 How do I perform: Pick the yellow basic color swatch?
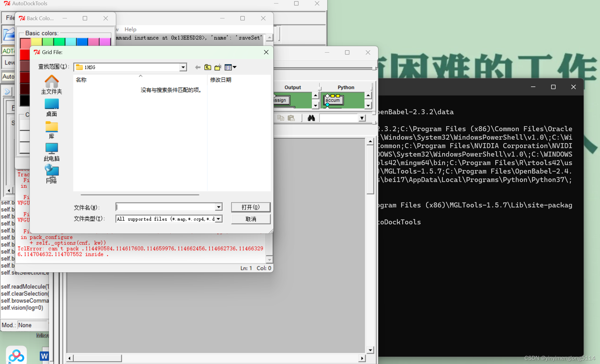coord(37,42)
